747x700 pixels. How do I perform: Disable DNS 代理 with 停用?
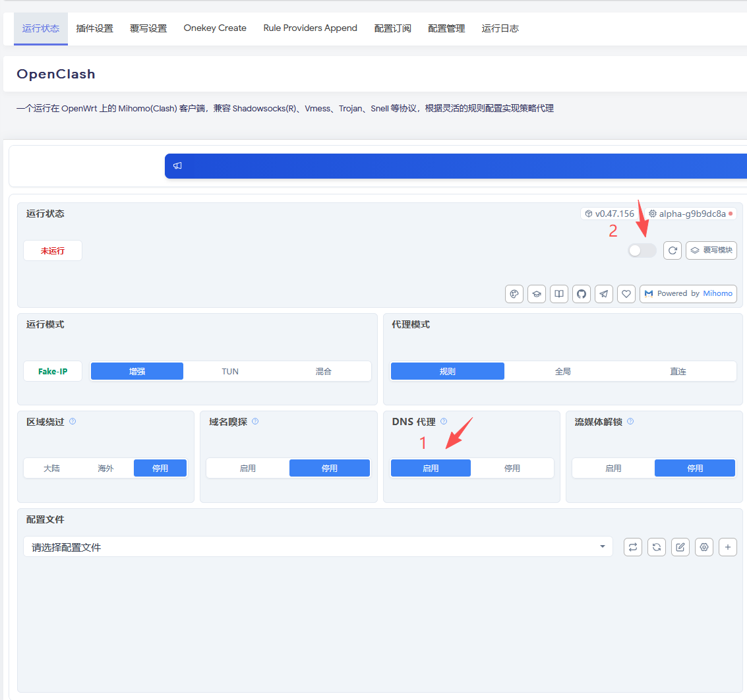click(x=512, y=468)
